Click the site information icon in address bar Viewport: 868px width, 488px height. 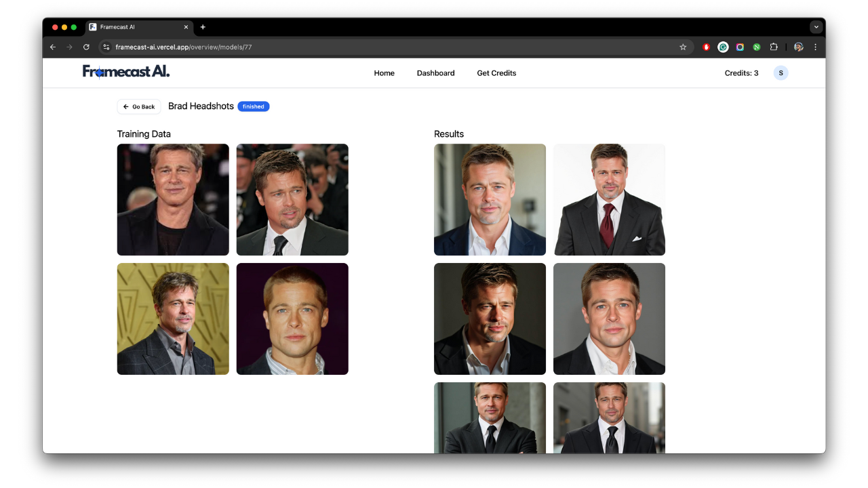(x=106, y=47)
